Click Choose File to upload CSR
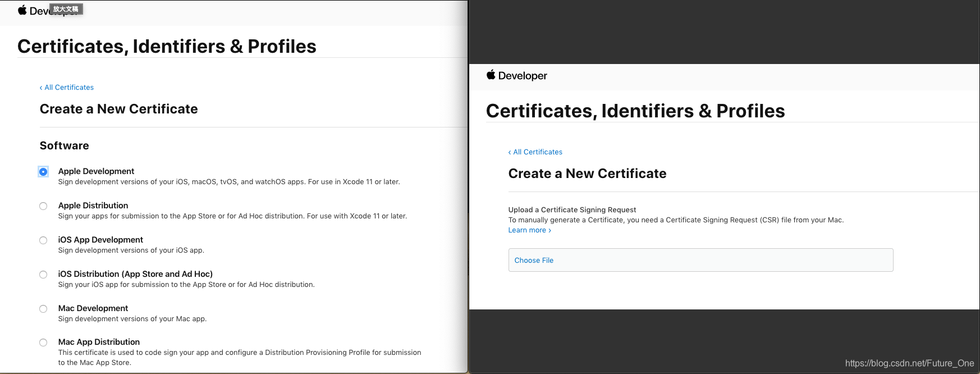Image resolution: width=980 pixels, height=374 pixels. click(700, 260)
